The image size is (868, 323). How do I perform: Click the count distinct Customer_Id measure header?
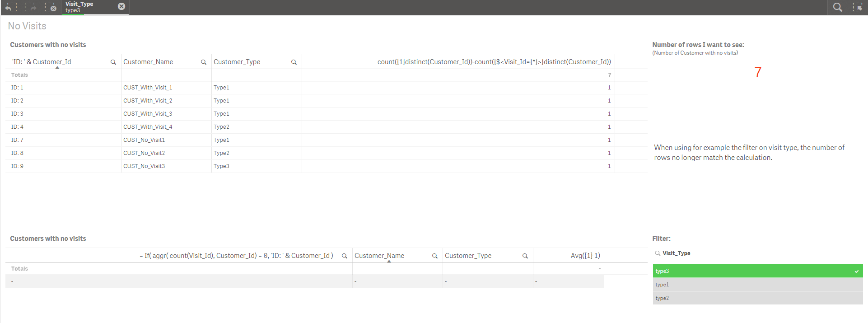pos(494,62)
